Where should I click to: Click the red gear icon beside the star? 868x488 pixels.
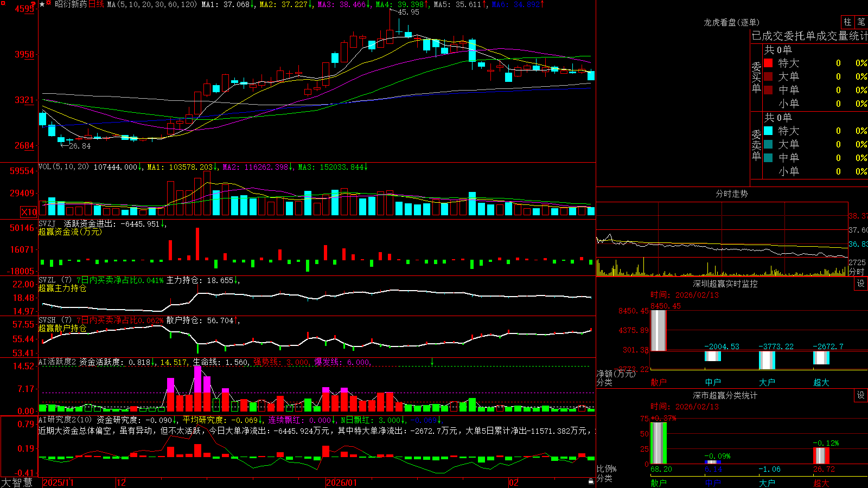click(x=49, y=4)
